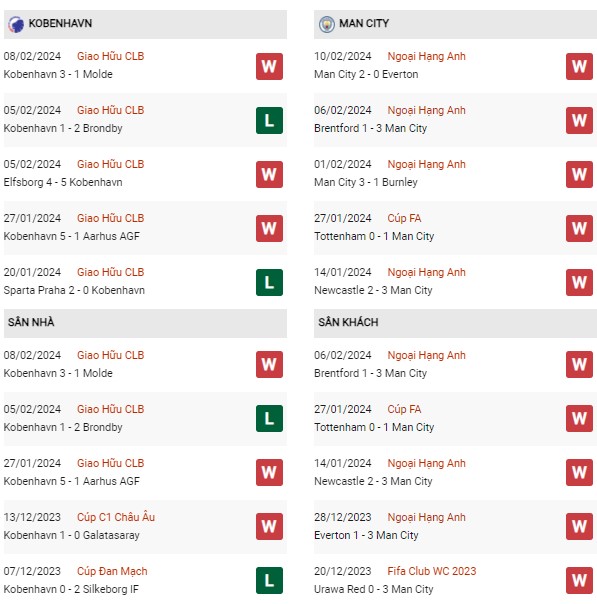This screenshot has height=604, width=597.
Task: Open the Cúp C1 Châu Âu league link
Action: tap(116, 517)
